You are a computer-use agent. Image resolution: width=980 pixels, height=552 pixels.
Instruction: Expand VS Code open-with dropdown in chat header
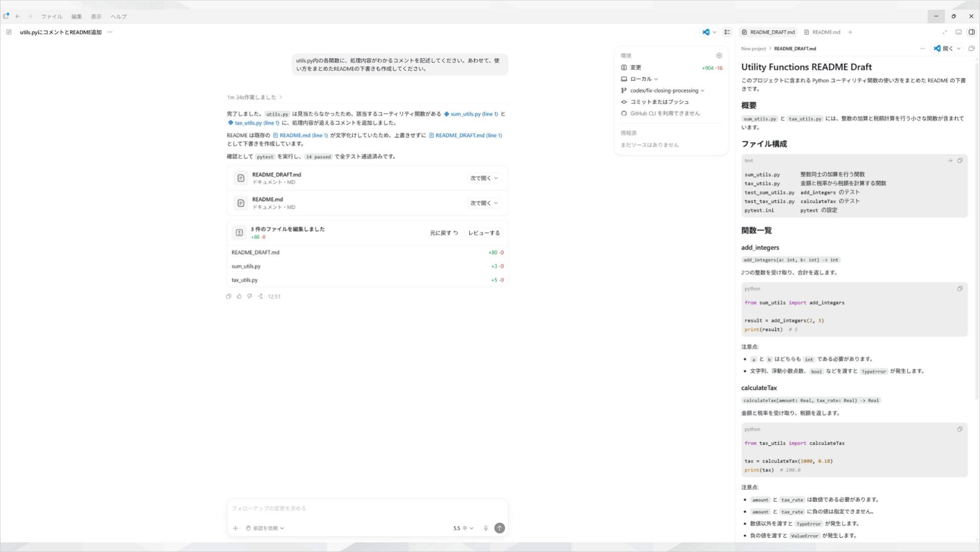click(x=714, y=32)
